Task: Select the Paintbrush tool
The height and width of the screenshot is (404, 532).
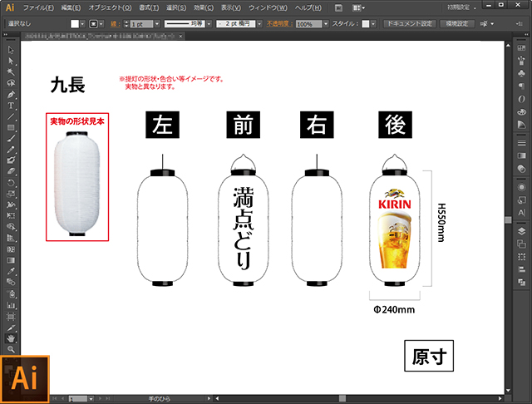Action: tap(10, 138)
